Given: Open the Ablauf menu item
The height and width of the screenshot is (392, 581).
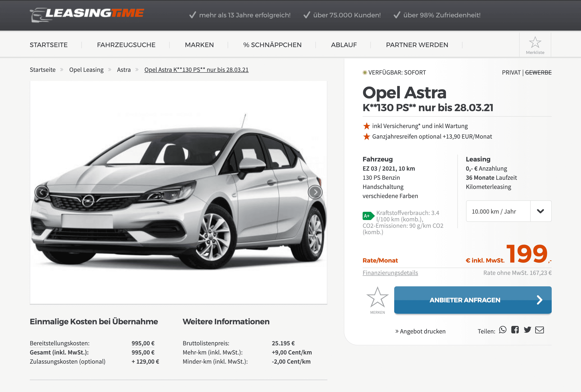Looking at the screenshot, I should pyautogui.click(x=344, y=45).
